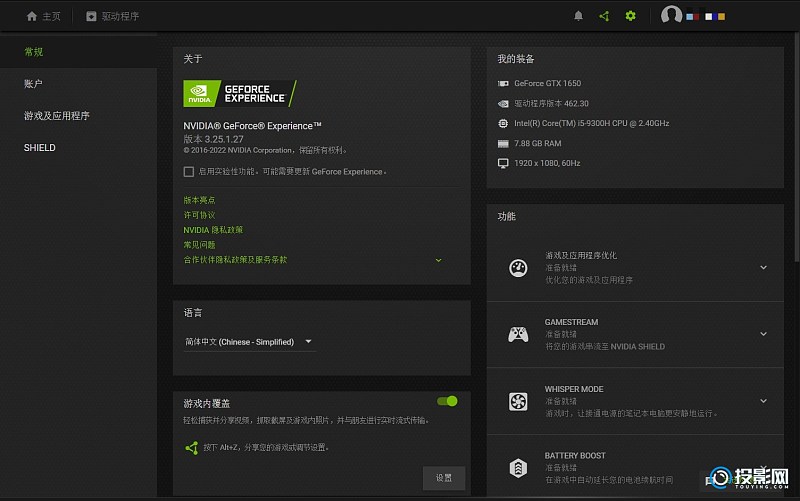800x501 pixels.
Task: Click the 7.88 GB RAM text
Action: coord(538,143)
